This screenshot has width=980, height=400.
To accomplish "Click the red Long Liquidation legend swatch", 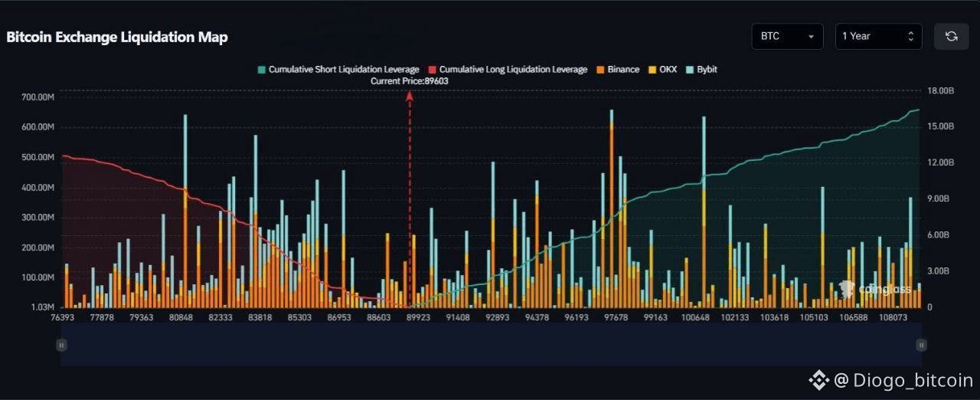I will coord(433,70).
